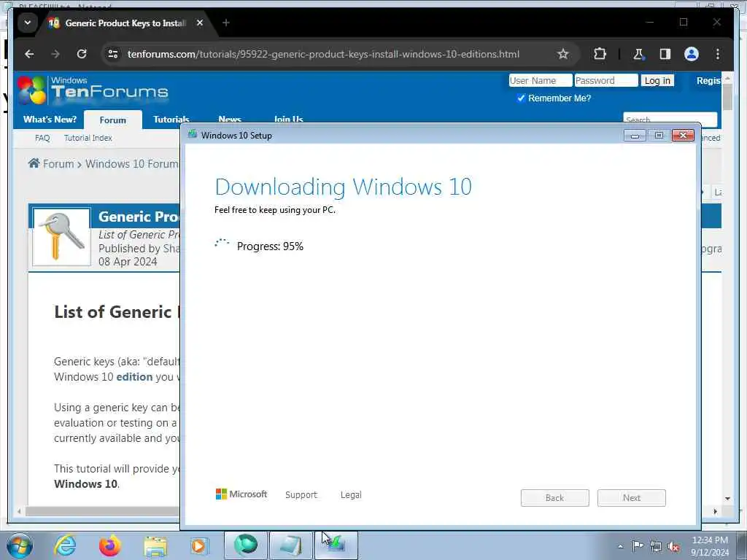Screen dimensions: 747x560
Task: Open the network tray icon
Action: pyautogui.click(x=656, y=546)
